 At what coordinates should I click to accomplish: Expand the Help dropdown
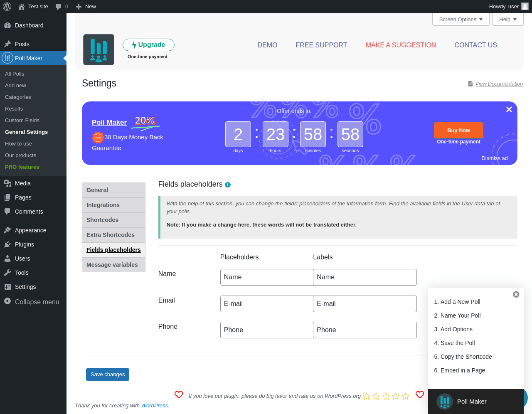pyautogui.click(x=508, y=19)
